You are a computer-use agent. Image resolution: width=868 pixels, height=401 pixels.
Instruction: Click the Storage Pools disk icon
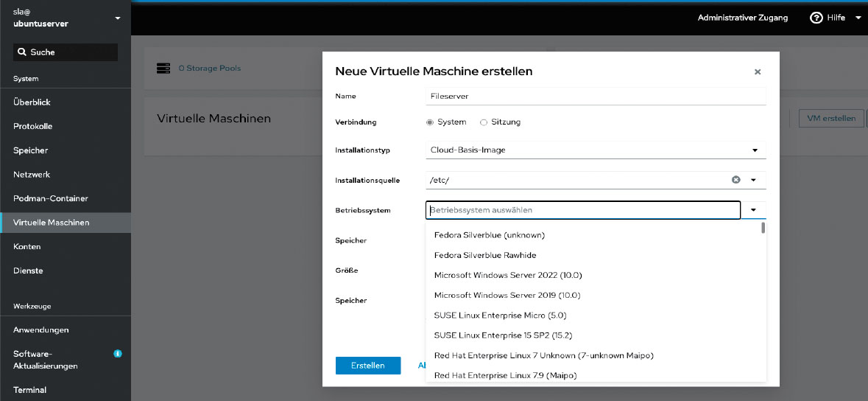pyautogui.click(x=163, y=69)
